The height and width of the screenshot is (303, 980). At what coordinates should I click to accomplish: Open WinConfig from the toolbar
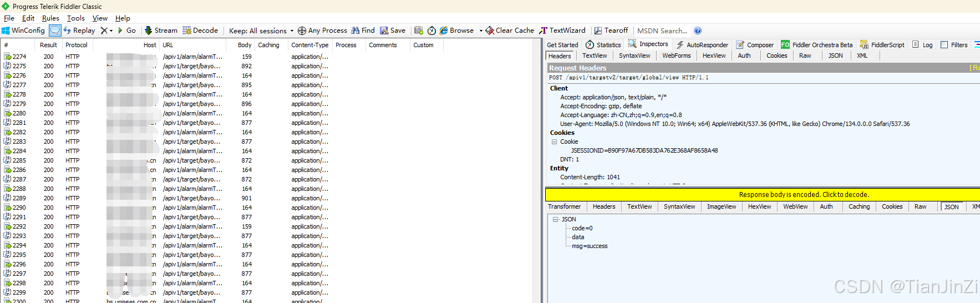pos(23,31)
